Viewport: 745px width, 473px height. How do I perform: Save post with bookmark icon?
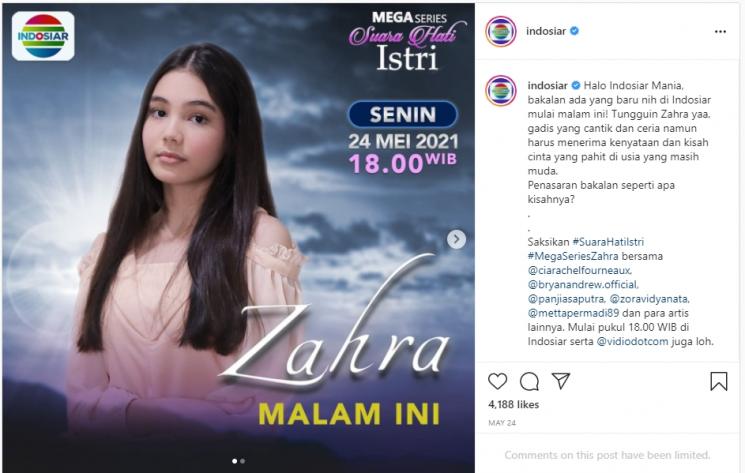click(x=719, y=381)
